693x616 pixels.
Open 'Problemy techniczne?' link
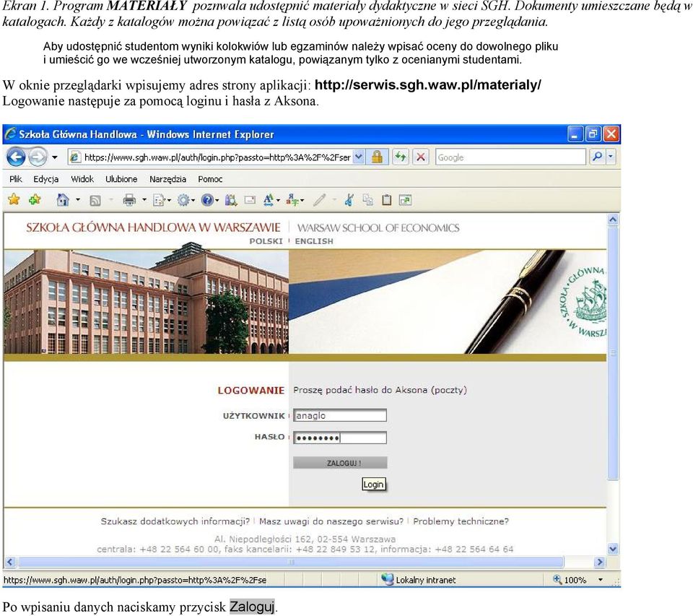point(461,521)
